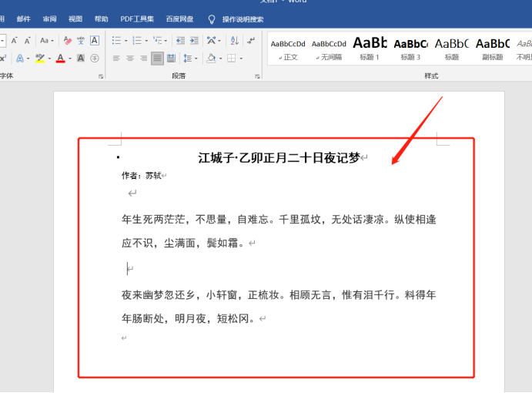
Task: Click the line 年肠断处，明月夜，短松冈
Action: click(x=189, y=318)
